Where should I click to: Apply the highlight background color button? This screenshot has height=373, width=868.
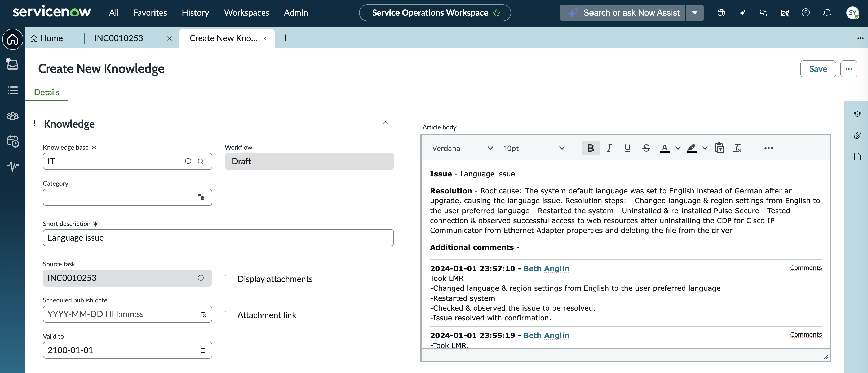coord(692,148)
